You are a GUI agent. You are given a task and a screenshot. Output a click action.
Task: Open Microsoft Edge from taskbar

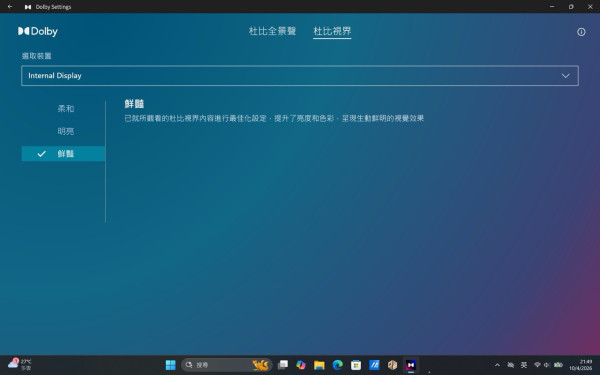pyautogui.click(x=338, y=365)
